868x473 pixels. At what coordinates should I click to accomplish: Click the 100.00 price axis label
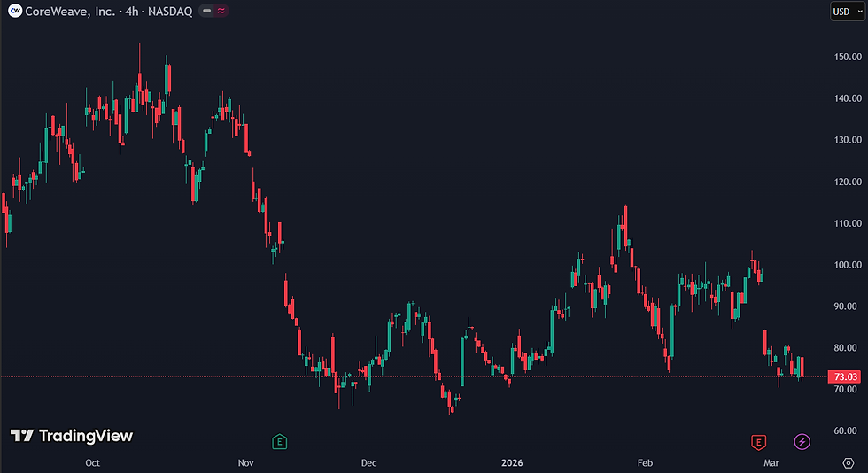[x=848, y=265]
